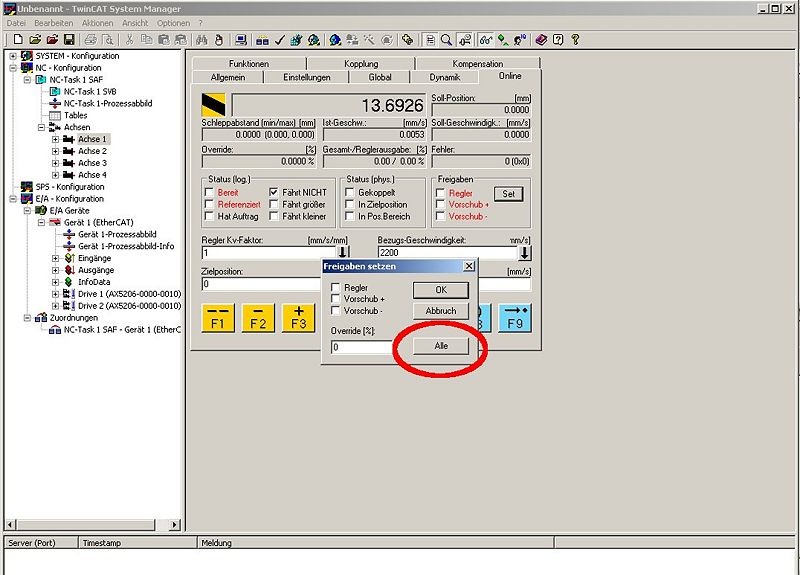Screen dimensions: 800x575
Task: Select Achse 3 axis node
Action: click(92, 163)
